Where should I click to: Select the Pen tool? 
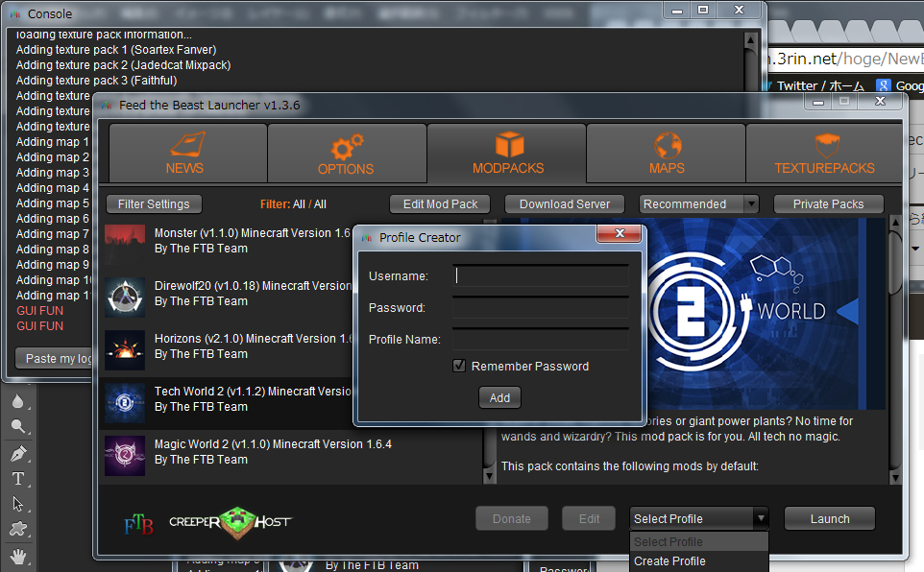[17, 453]
